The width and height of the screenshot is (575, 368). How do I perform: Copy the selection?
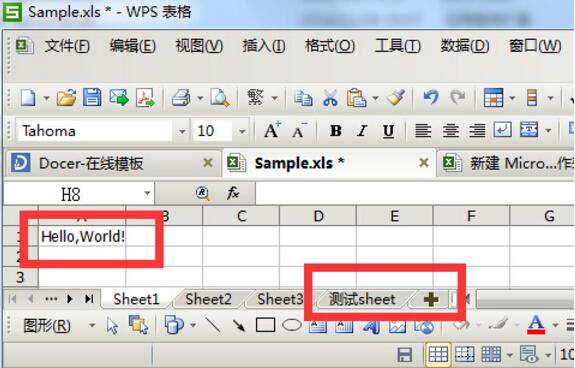pyautogui.click(x=303, y=98)
